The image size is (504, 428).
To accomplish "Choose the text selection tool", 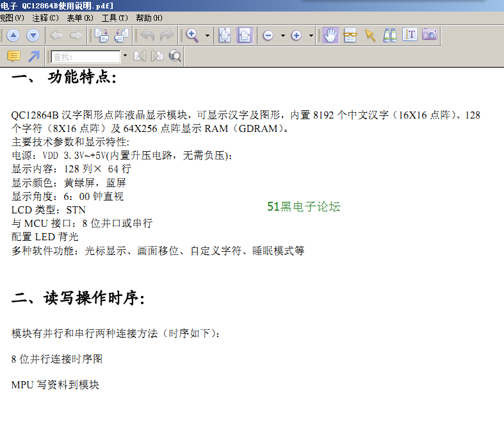I will 410,35.
